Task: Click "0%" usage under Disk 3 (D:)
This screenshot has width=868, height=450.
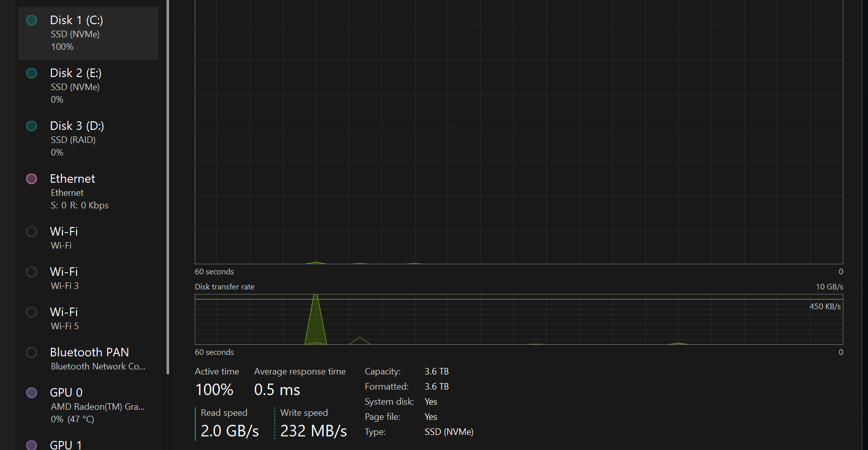Action: (57, 153)
